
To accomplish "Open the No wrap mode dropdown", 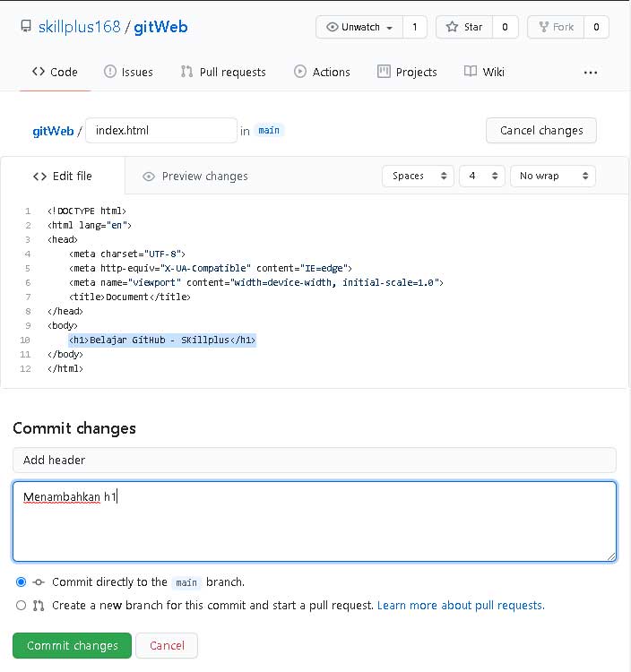I will click(552, 176).
